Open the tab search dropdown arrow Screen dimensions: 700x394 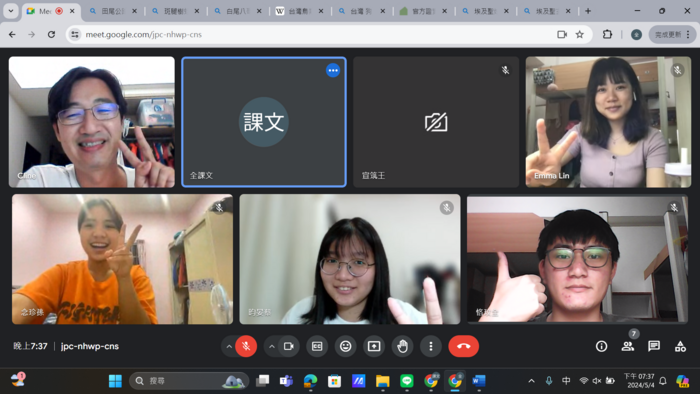(x=11, y=11)
